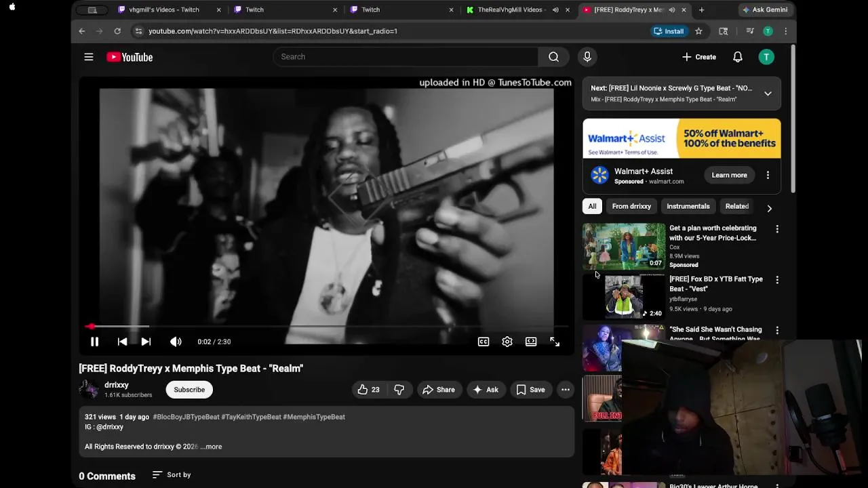Reload the current page
Screen dimensions: 868x488
point(117,31)
